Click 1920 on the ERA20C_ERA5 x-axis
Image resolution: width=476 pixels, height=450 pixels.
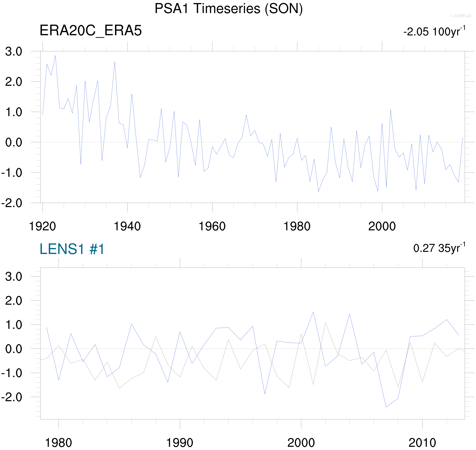tap(42, 226)
